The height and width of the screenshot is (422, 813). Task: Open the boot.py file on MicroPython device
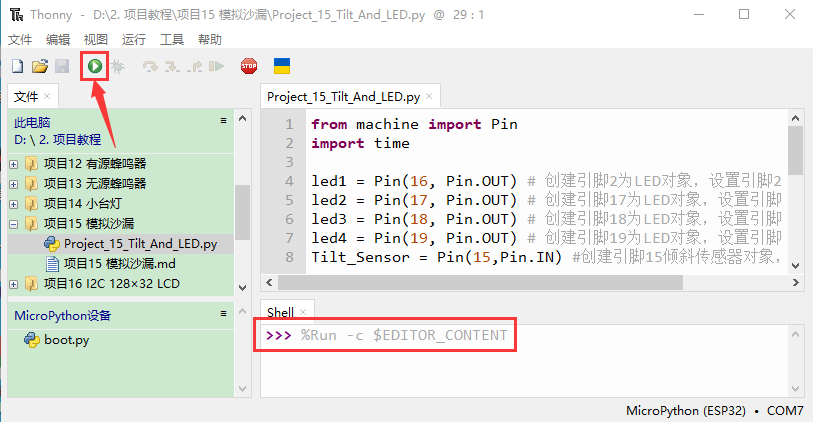tap(66, 339)
